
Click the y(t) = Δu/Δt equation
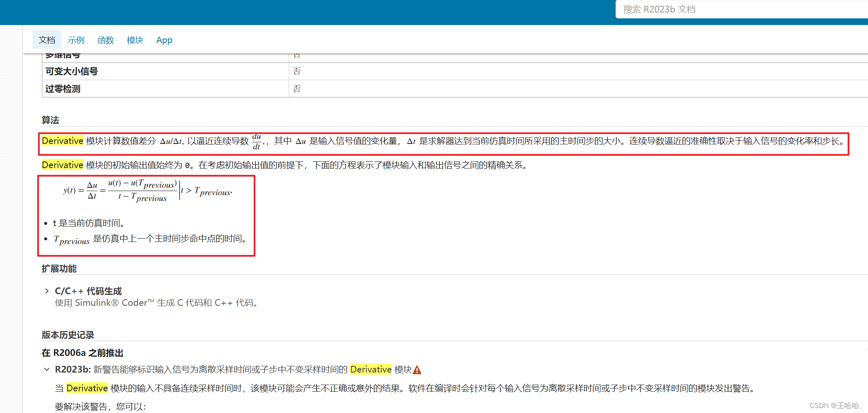point(148,190)
